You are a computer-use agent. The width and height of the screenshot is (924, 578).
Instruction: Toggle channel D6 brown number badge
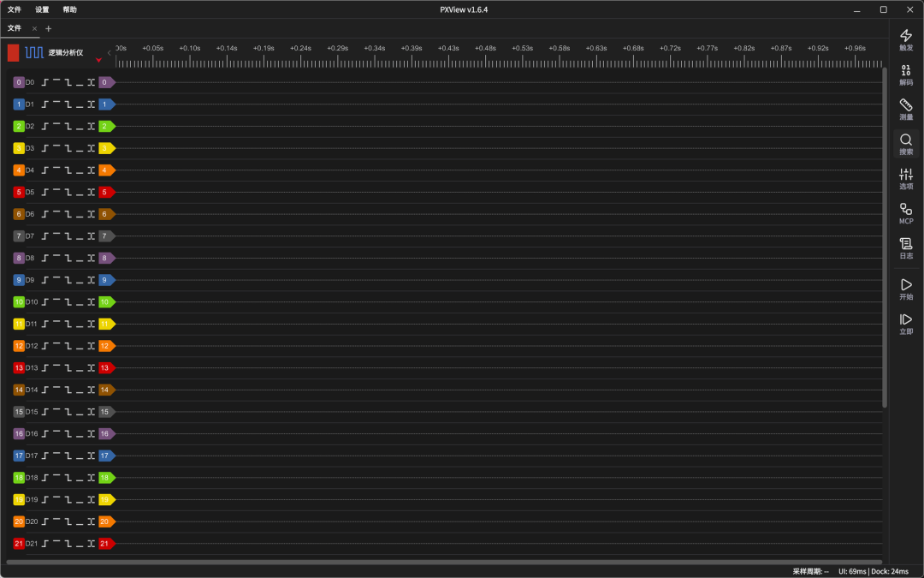tap(19, 214)
